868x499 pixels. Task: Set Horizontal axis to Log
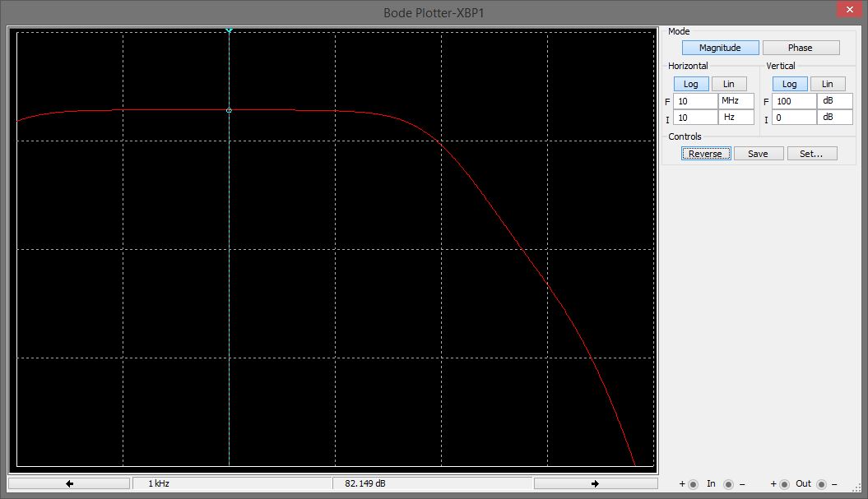tap(691, 84)
